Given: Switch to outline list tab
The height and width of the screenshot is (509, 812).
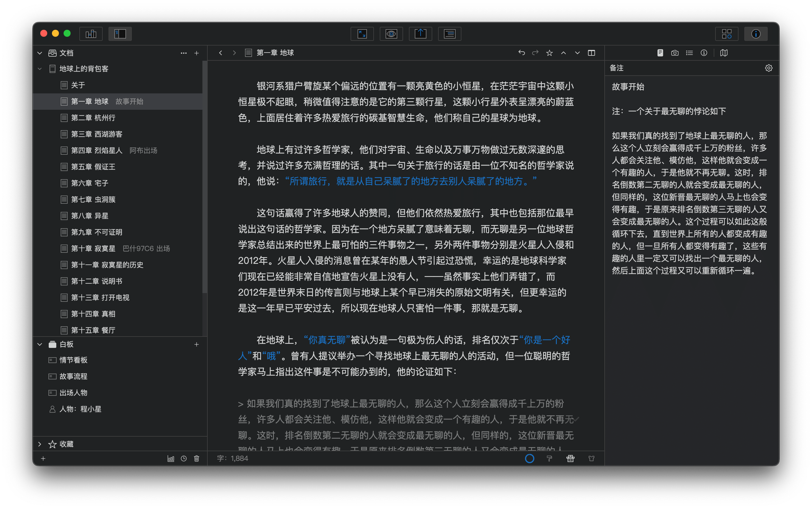Looking at the screenshot, I should 689,53.
